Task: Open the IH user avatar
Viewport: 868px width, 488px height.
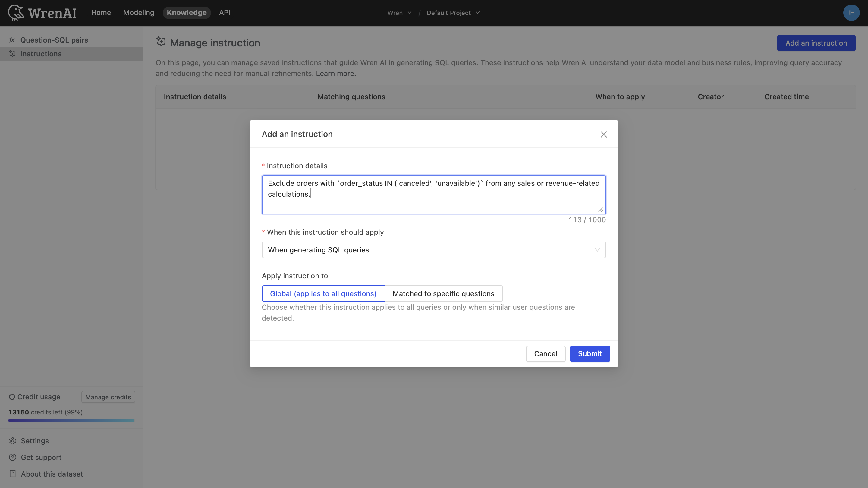Action: pos(851,12)
